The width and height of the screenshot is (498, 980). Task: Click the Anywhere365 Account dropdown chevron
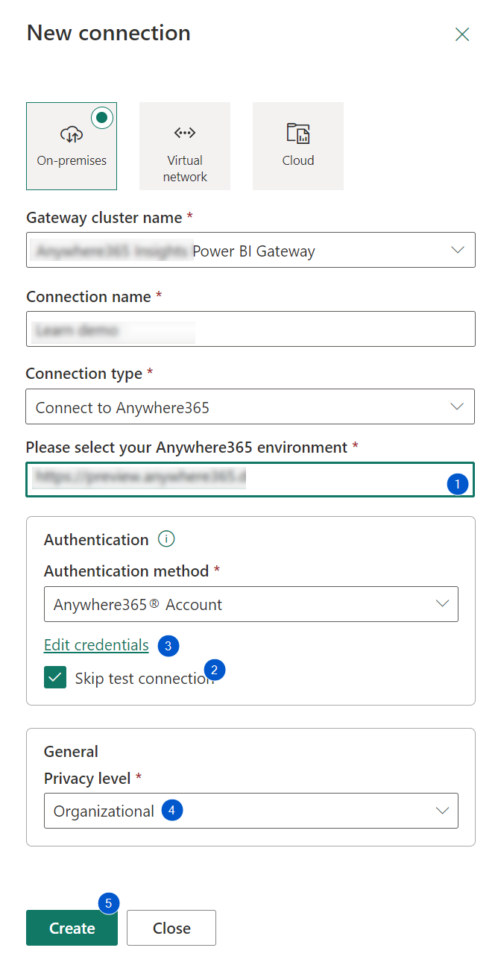point(442,604)
